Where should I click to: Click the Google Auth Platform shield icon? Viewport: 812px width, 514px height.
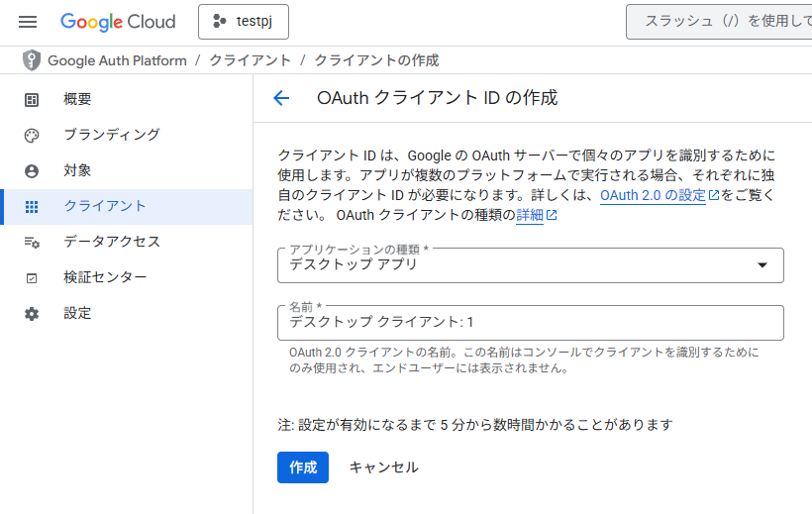(32, 60)
